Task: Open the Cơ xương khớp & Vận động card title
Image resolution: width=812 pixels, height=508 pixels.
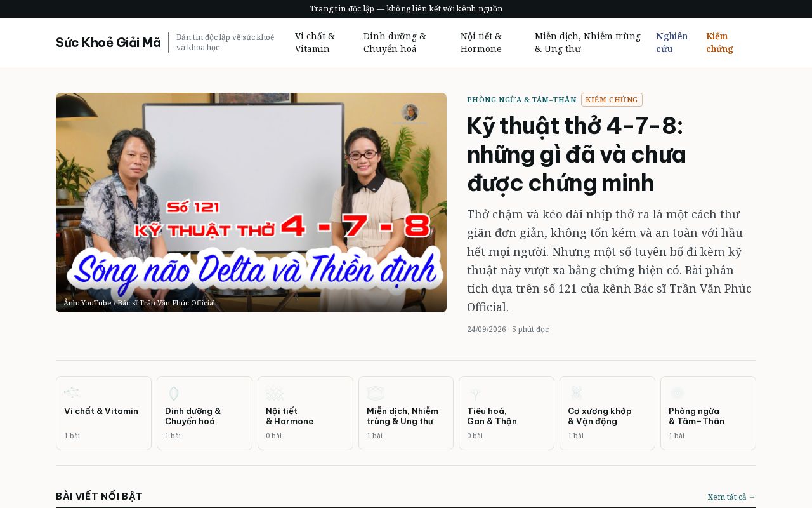Action: 599,416
